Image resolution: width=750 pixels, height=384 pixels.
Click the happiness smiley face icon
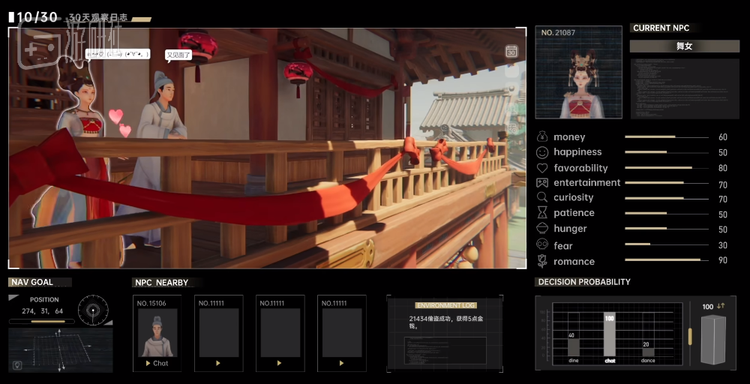pyautogui.click(x=541, y=153)
